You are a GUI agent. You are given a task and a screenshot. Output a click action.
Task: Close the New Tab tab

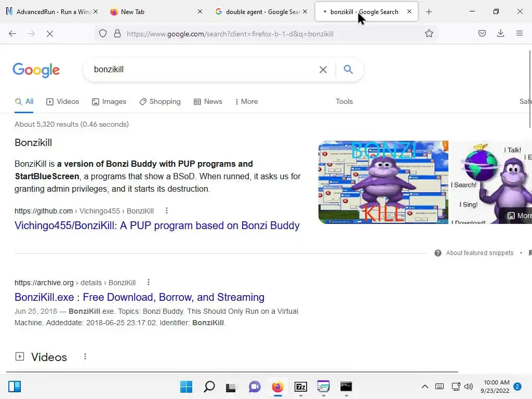point(200,12)
